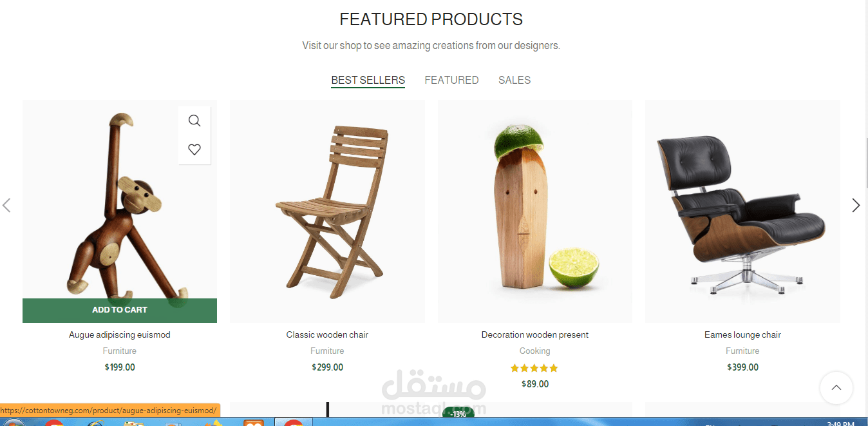This screenshot has height=426, width=868.
Task: Click the Add to Cart button
Action: (x=120, y=310)
